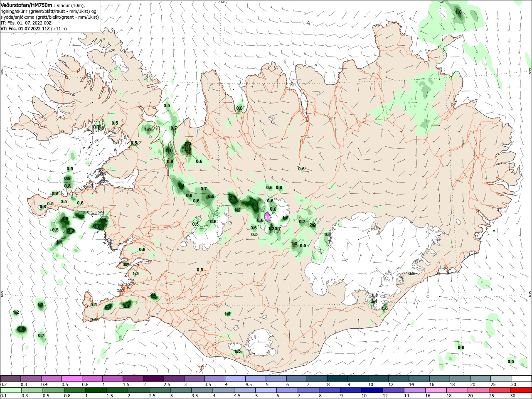Click the value "1.6" east of Hofsjökull
532x399 pixels.
[285, 218]
